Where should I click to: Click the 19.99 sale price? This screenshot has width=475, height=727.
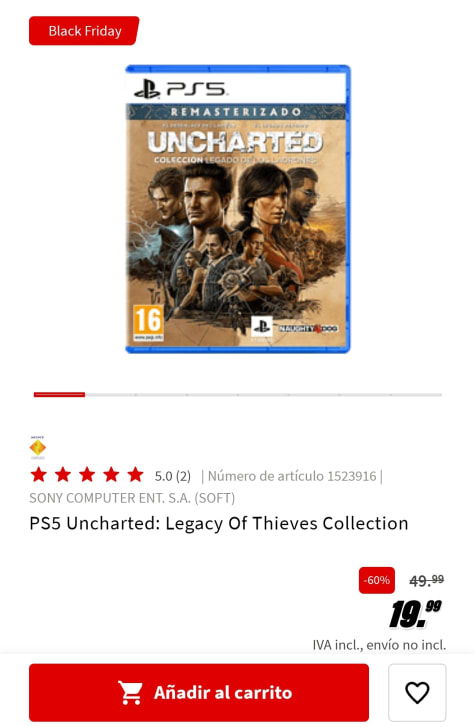416,614
